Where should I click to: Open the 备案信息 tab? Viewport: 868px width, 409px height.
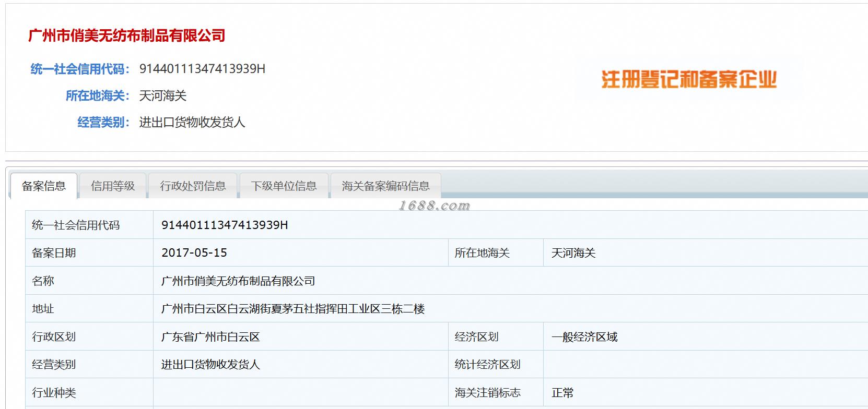(44, 186)
